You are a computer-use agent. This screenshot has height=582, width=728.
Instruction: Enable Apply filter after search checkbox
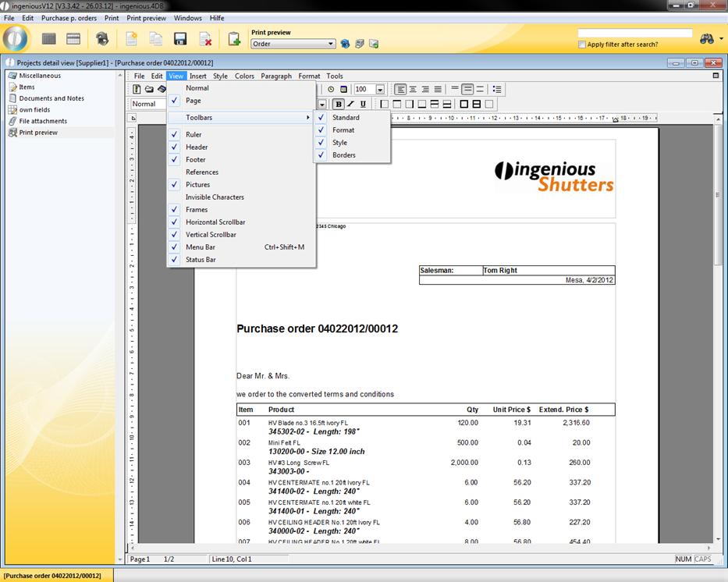(582, 44)
